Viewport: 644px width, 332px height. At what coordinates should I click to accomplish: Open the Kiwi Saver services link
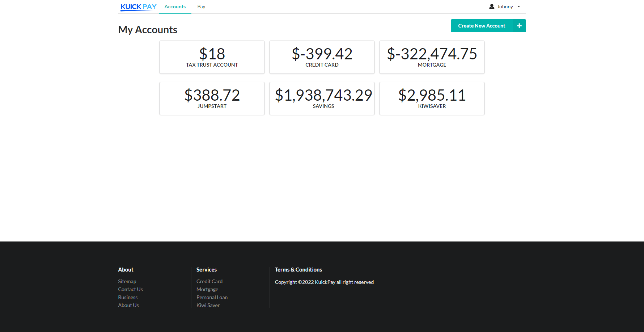tap(208, 305)
